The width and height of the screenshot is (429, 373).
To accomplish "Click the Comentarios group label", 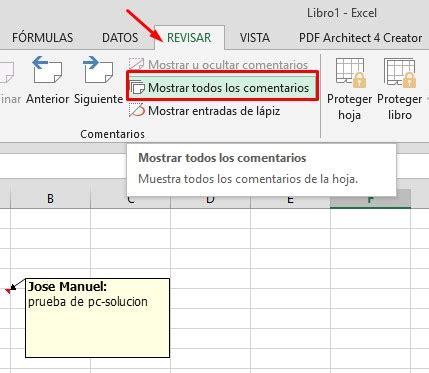I will 112,134.
